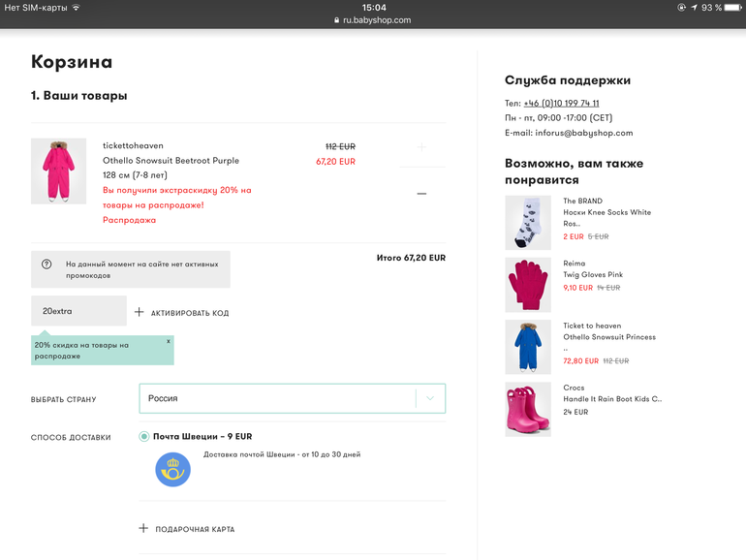Click the promo code field with 20extra
This screenshot has height=560, width=746.
(78, 311)
